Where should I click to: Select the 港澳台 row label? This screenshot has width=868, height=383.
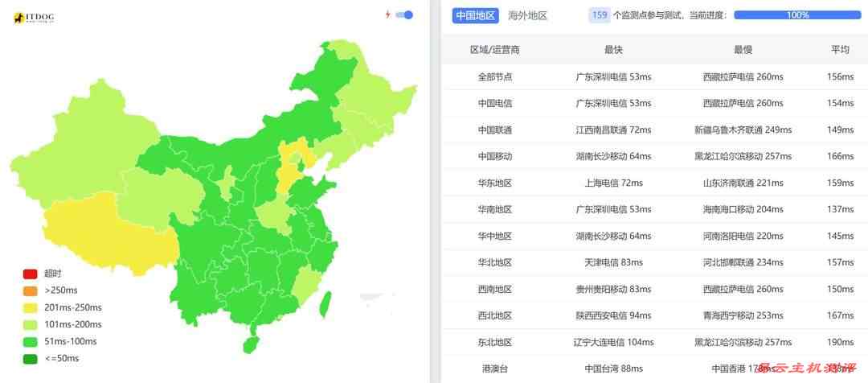[x=495, y=369]
